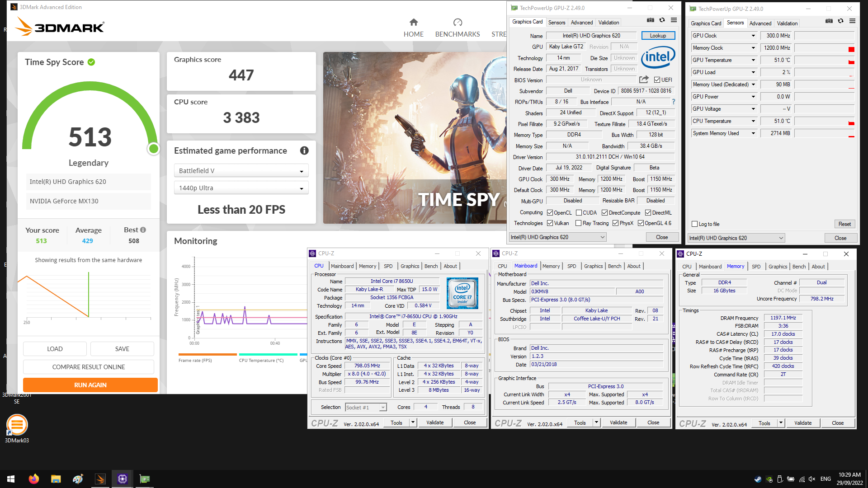The width and height of the screenshot is (868, 488).
Task: Toggle the UEFI checkbox in GPU-Z
Action: coord(657,80)
